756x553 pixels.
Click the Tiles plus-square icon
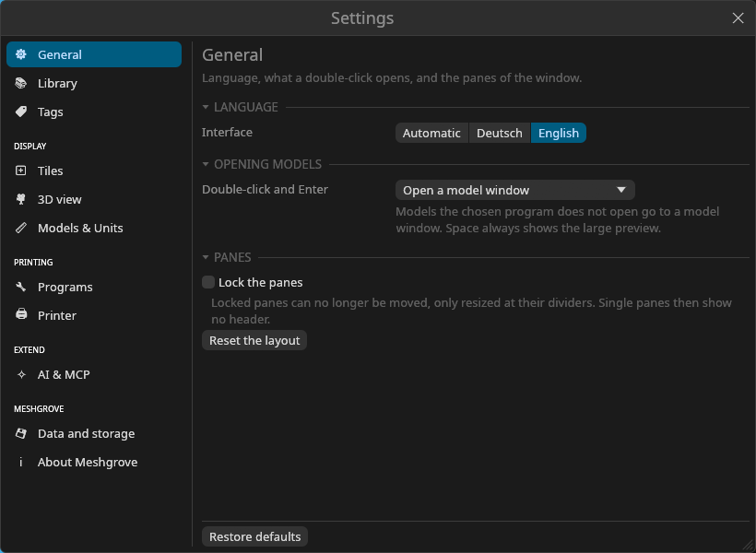tap(20, 171)
